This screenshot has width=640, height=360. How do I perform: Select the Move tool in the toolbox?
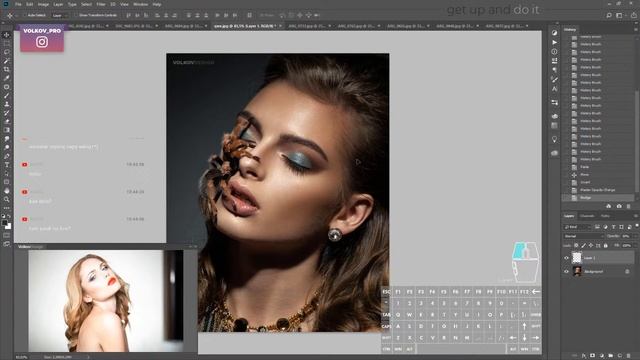7,35
